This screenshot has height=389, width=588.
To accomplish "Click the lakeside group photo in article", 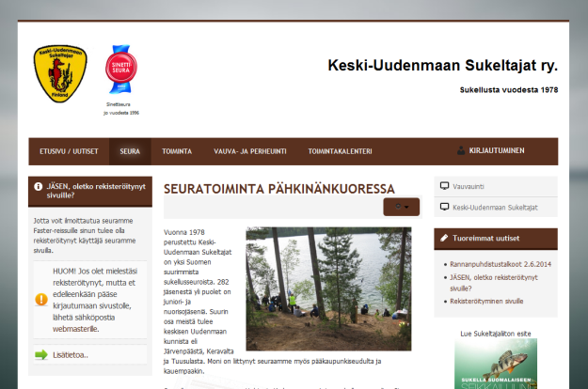I will click(x=328, y=288).
